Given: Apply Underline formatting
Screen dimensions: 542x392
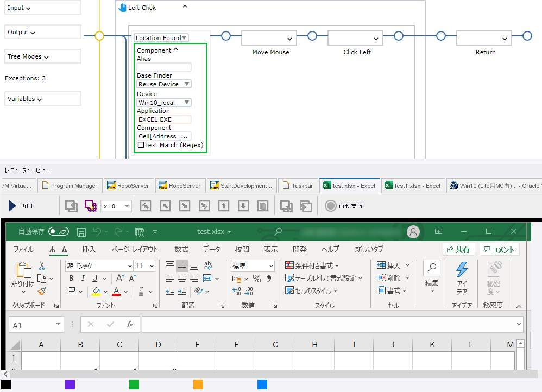Looking at the screenshot, I should click(94, 279).
